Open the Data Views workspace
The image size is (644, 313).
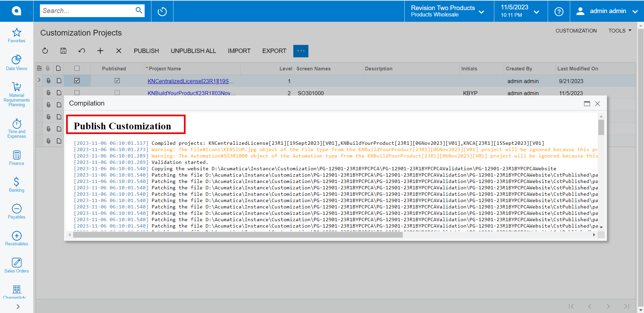[x=16, y=63]
